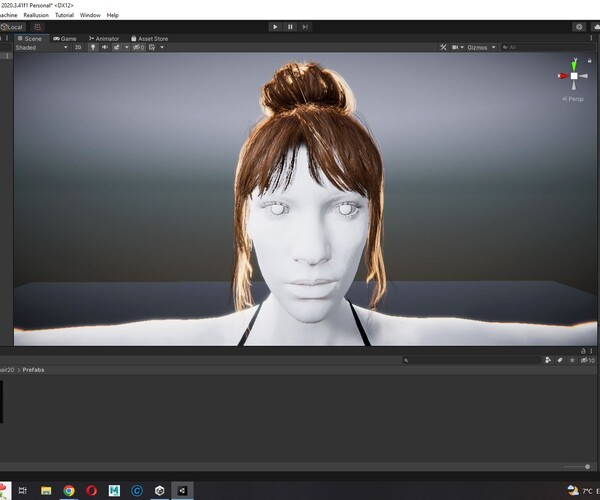Switch to the Game tab
Screen dimensions: 600x500
click(65, 39)
